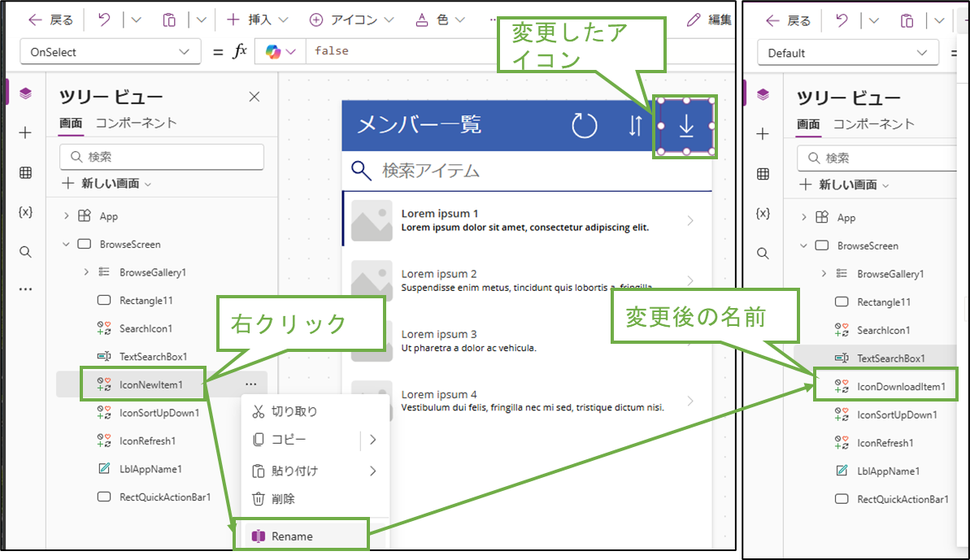Collapse BrowseScreen node in left tree
This screenshot has height=560, width=970.
[x=66, y=244]
